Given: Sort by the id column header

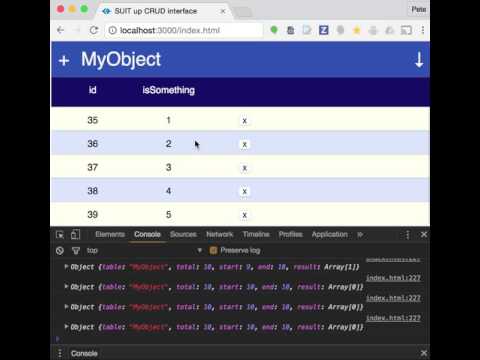Looking at the screenshot, I should 92,90.
